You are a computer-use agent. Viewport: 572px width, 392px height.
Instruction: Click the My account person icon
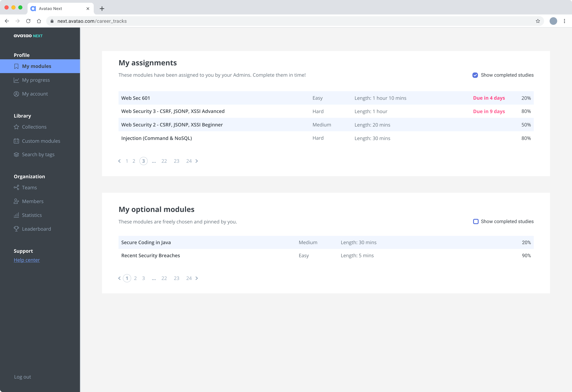pyautogui.click(x=16, y=94)
